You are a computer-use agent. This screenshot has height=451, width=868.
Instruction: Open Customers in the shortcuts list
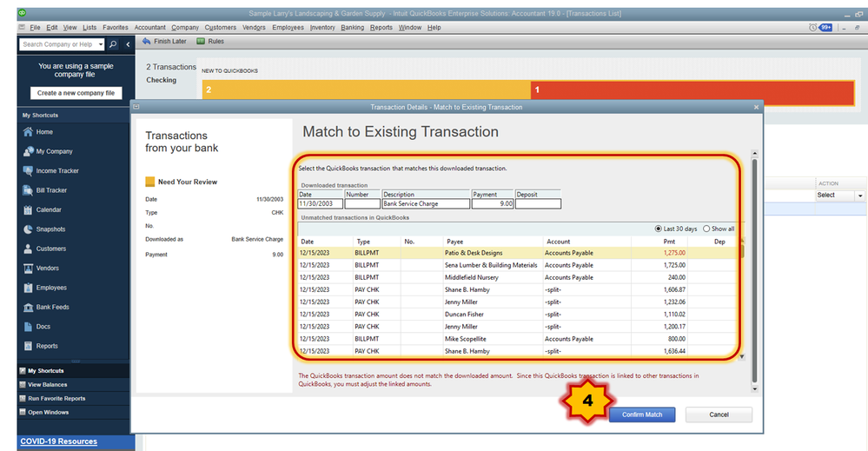tap(44, 249)
